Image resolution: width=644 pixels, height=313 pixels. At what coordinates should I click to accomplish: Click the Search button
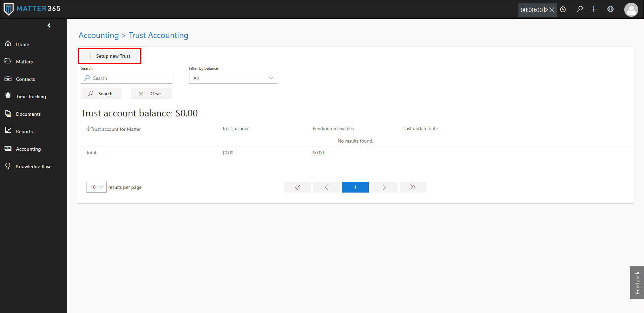click(x=101, y=94)
